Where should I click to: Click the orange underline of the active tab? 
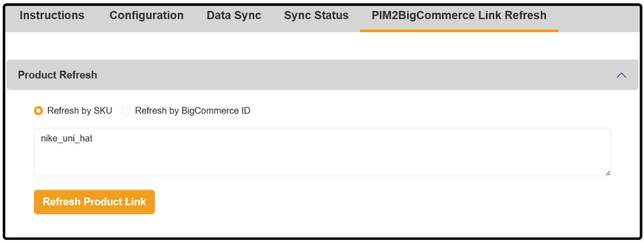click(x=459, y=31)
